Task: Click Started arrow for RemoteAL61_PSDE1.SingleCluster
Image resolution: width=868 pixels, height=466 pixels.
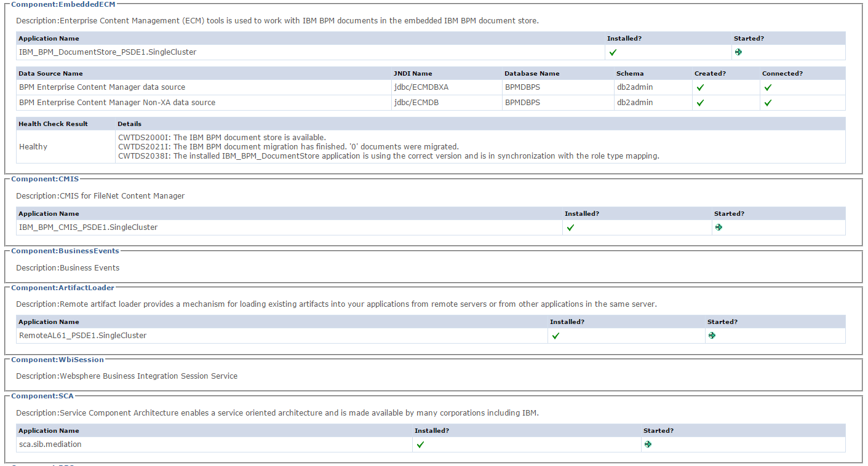Action: coord(712,336)
